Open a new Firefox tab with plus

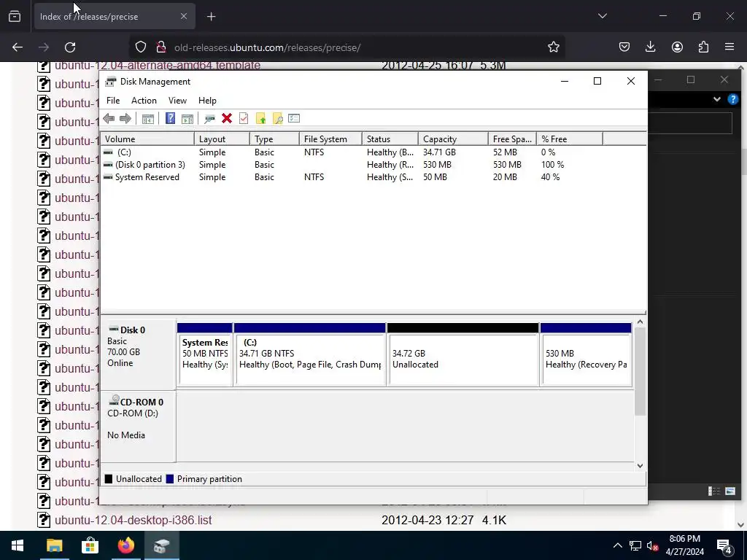(211, 17)
